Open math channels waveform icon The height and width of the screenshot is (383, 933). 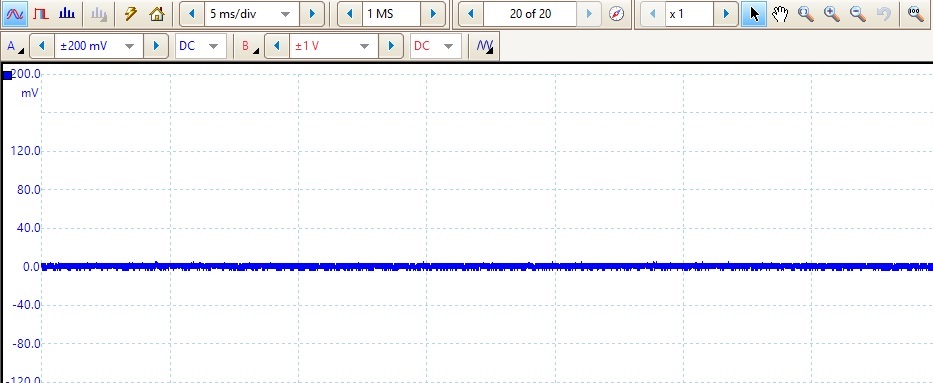[x=485, y=46]
